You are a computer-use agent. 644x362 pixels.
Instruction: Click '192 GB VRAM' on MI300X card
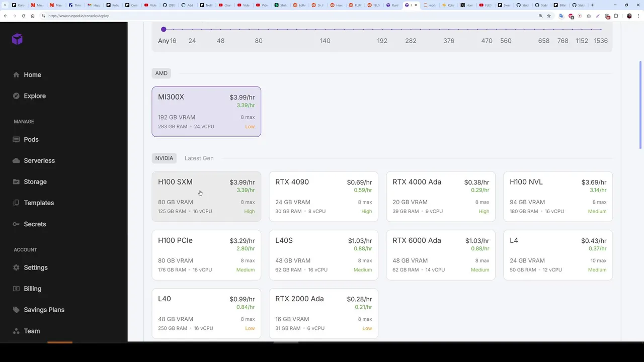pos(177,117)
